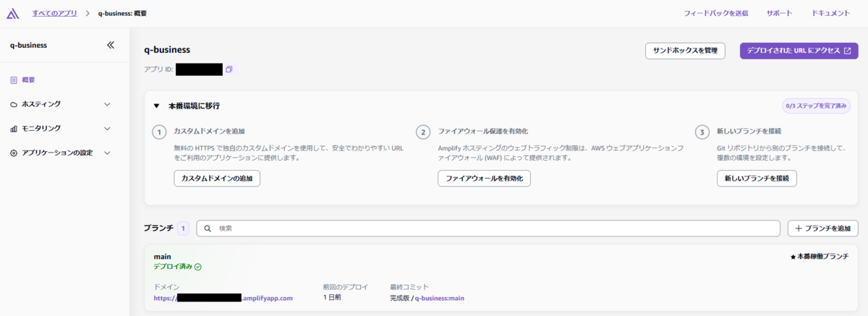Open the amplifyapp.com domain link
The image size is (868, 316).
223,297
